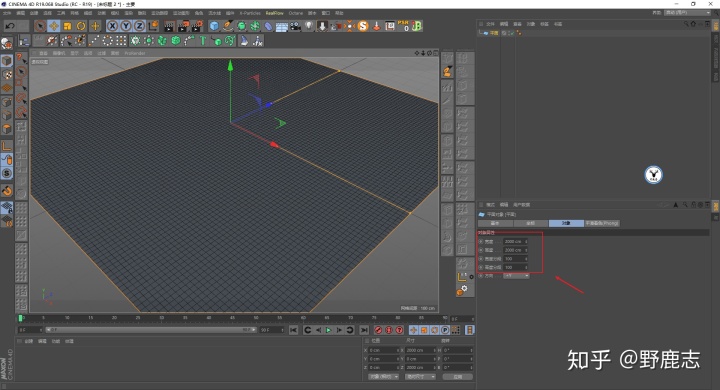This screenshot has width=720, height=390.
Task: Click the Undo arrow icon
Action: [x=10, y=26]
